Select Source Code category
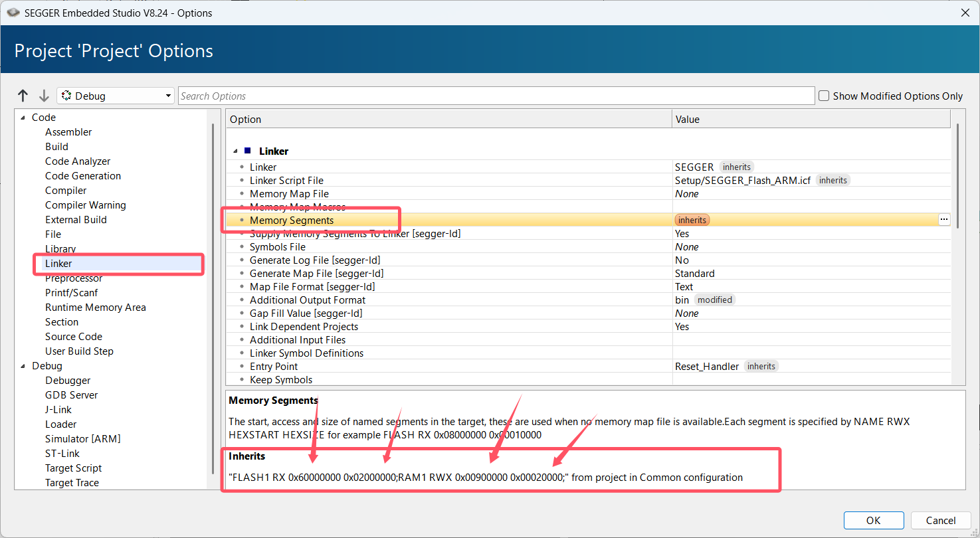The height and width of the screenshot is (538, 980). (74, 337)
